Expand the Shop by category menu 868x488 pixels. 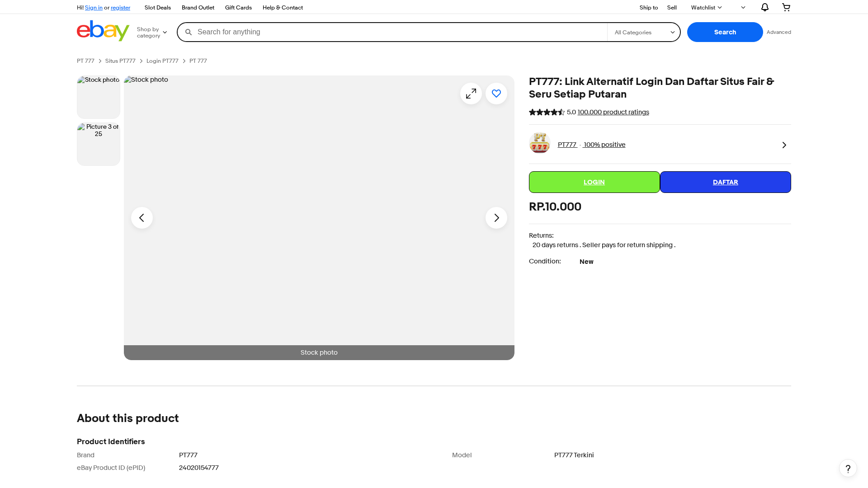pyautogui.click(x=152, y=33)
